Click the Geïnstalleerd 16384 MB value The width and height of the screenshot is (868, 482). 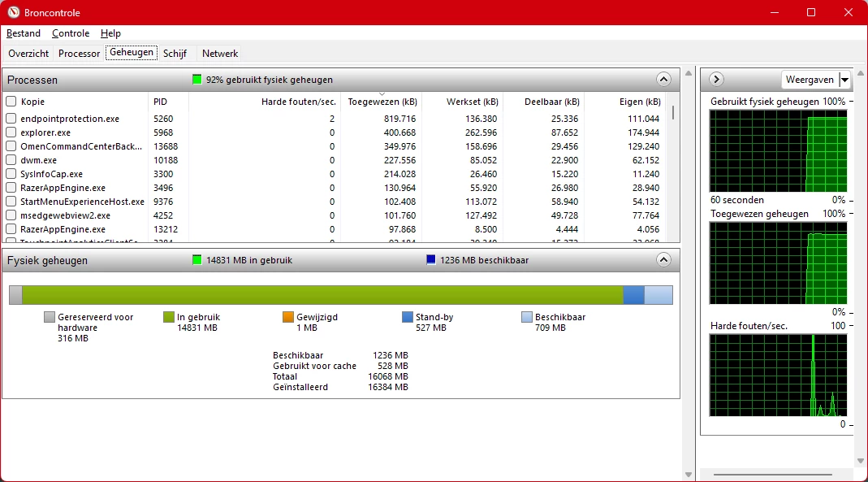click(388, 387)
